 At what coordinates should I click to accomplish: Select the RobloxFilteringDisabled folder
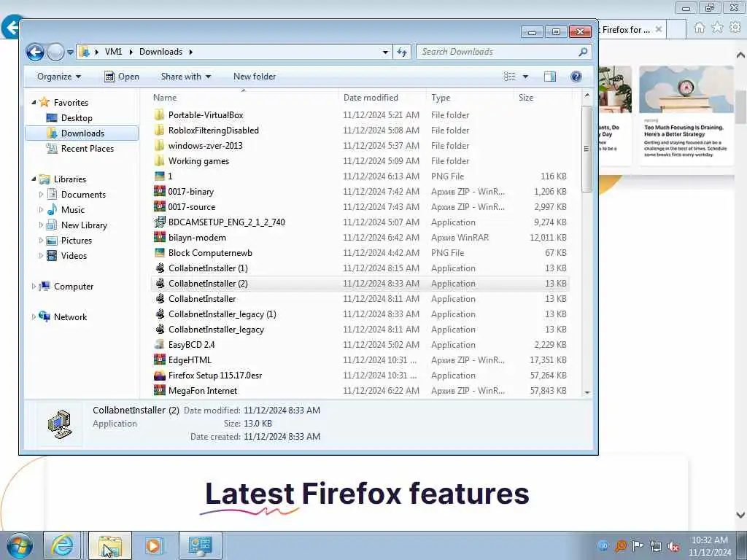[214, 131]
